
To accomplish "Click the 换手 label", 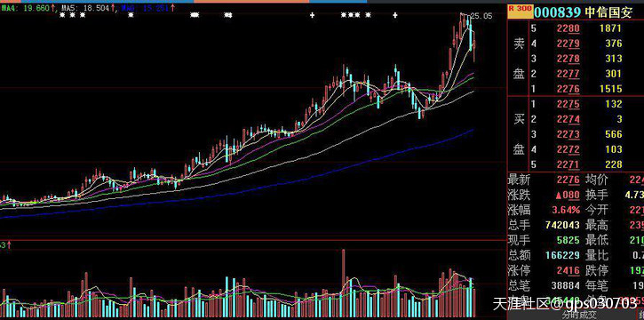I will click(596, 195).
